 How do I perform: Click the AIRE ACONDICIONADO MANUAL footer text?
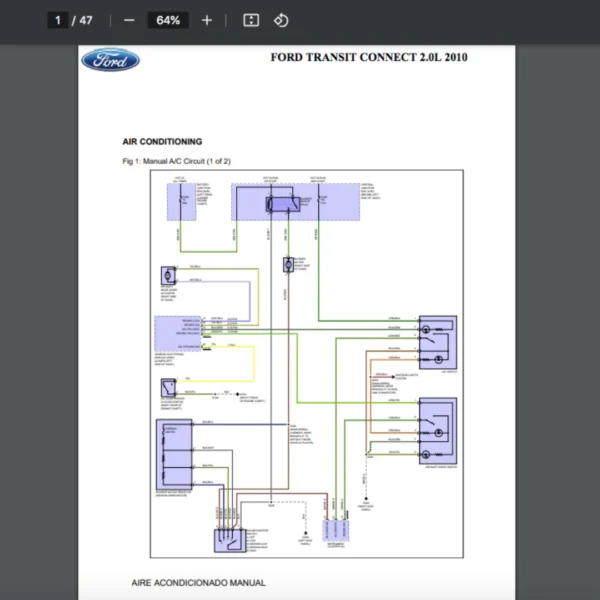199,582
